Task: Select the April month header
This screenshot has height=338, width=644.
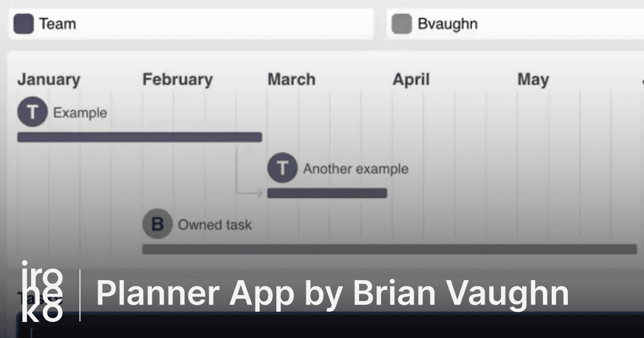Action: (411, 80)
